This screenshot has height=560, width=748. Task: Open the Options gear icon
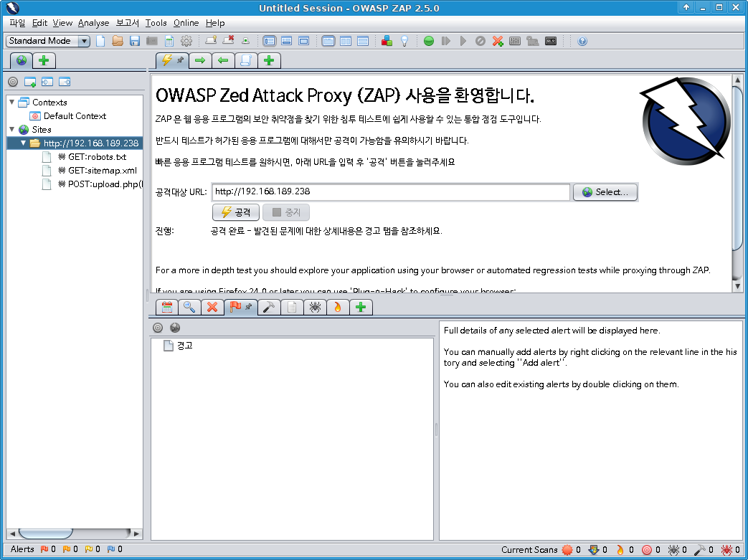(186, 41)
